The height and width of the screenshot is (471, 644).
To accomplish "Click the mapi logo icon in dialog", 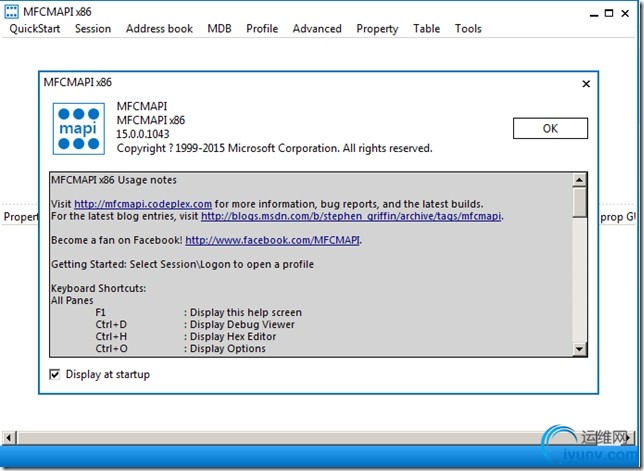I will (78, 129).
